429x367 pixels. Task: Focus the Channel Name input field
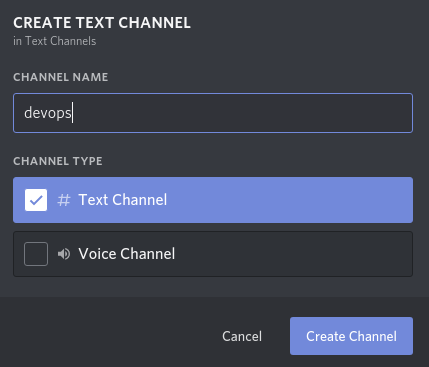[213, 113]
